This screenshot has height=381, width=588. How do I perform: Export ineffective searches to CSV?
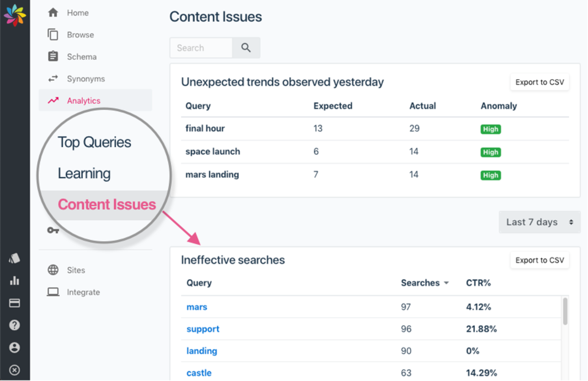click(539, 260)
